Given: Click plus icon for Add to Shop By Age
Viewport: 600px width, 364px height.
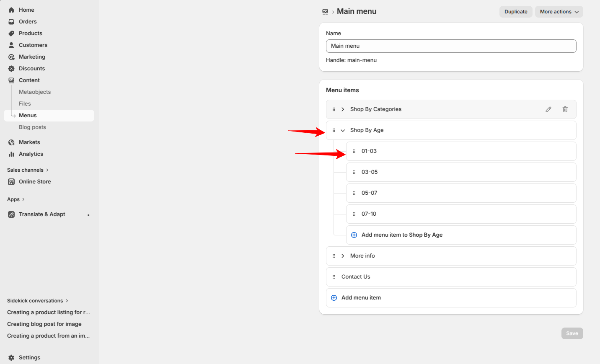Looking at the screenshot, I should pyautogui.click(x=354, y=235).
